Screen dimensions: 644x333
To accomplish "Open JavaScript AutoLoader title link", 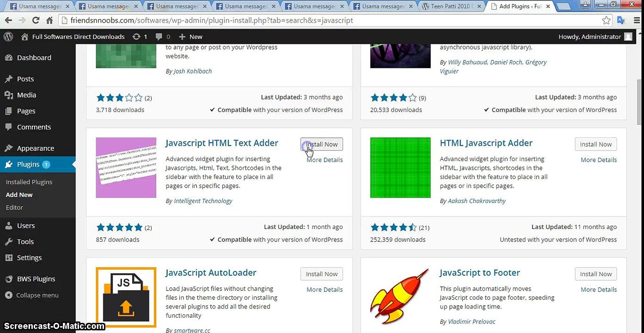I will 211,272.
